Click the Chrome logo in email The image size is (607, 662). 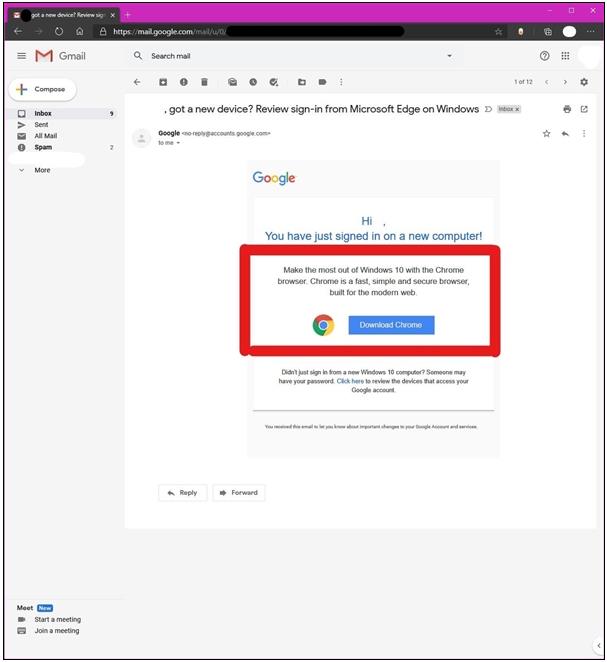pyautogui.click(x=323, y=325)
